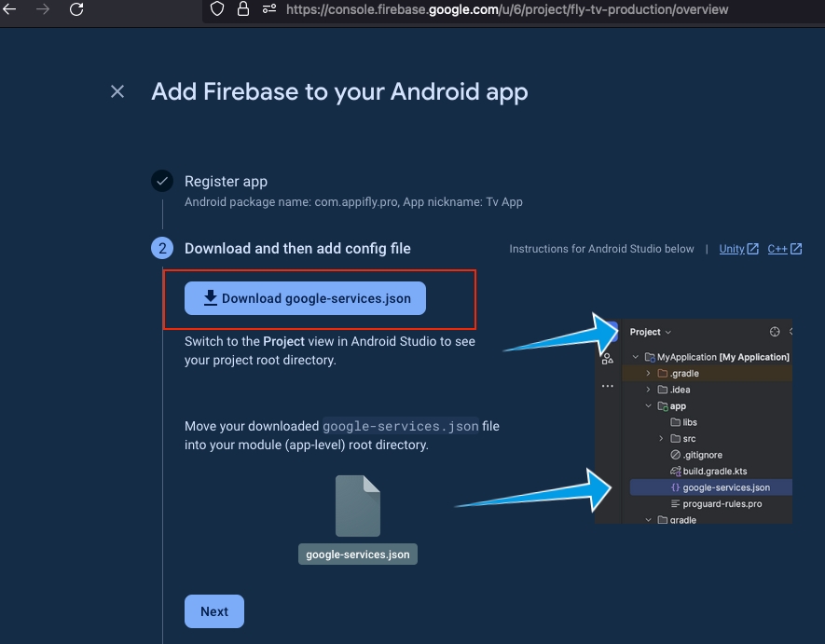Click the browser back arrow
The height and width of the screenshot is (644, 825).
click(10, 9)
